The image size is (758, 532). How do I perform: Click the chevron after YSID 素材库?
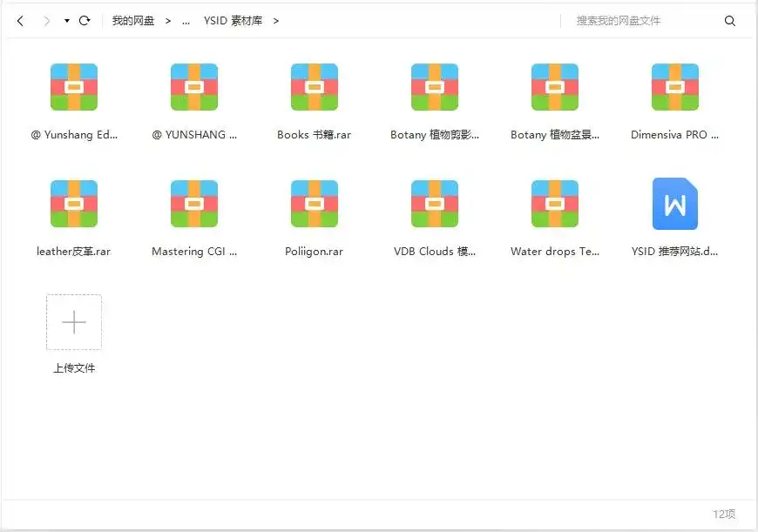[x=276, y=21]
